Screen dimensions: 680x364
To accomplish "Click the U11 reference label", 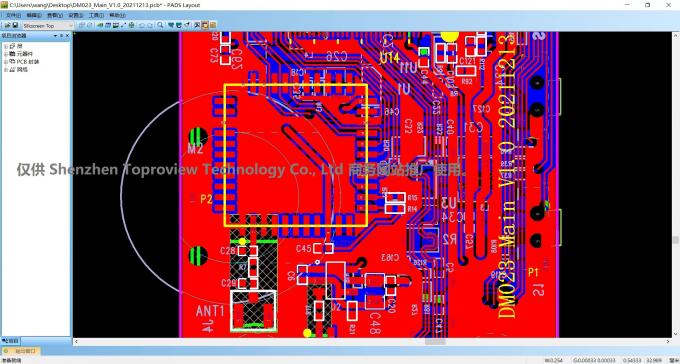I will 408,68.
